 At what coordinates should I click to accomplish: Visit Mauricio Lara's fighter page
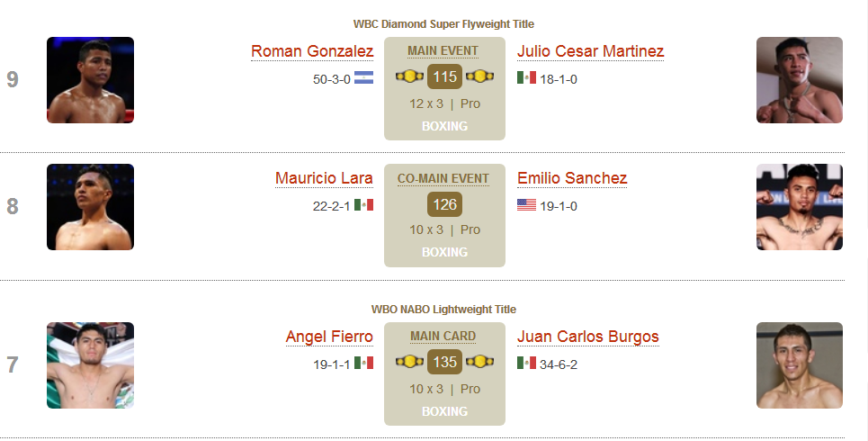(324, 178)
